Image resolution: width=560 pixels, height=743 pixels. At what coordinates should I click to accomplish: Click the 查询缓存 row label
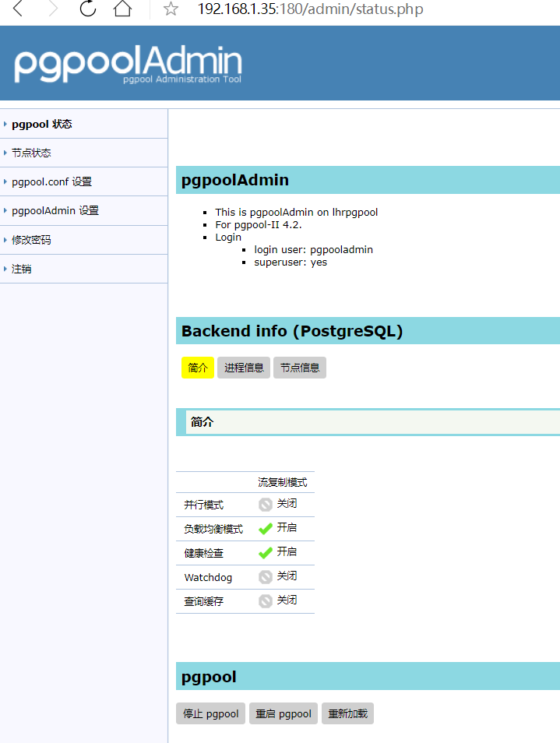point(204,602)
